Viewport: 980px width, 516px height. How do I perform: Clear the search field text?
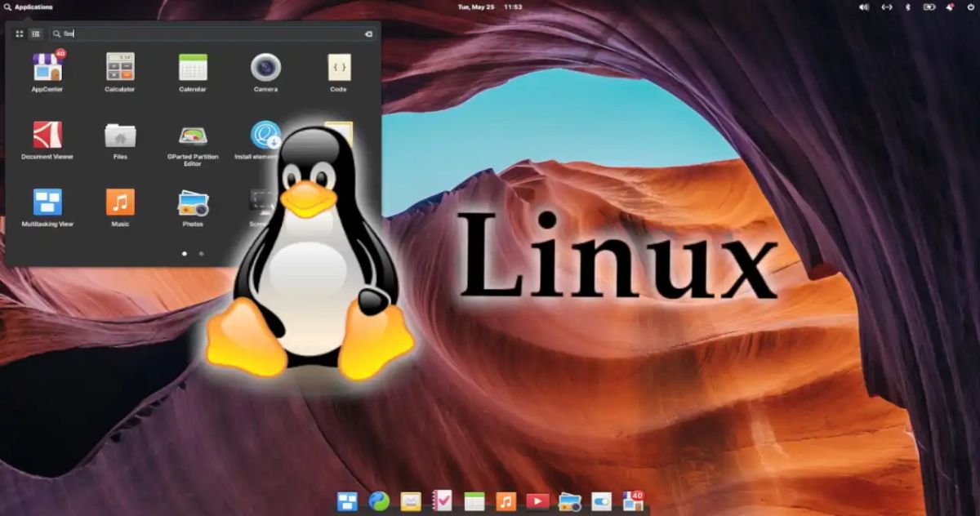tap(368, 34)
